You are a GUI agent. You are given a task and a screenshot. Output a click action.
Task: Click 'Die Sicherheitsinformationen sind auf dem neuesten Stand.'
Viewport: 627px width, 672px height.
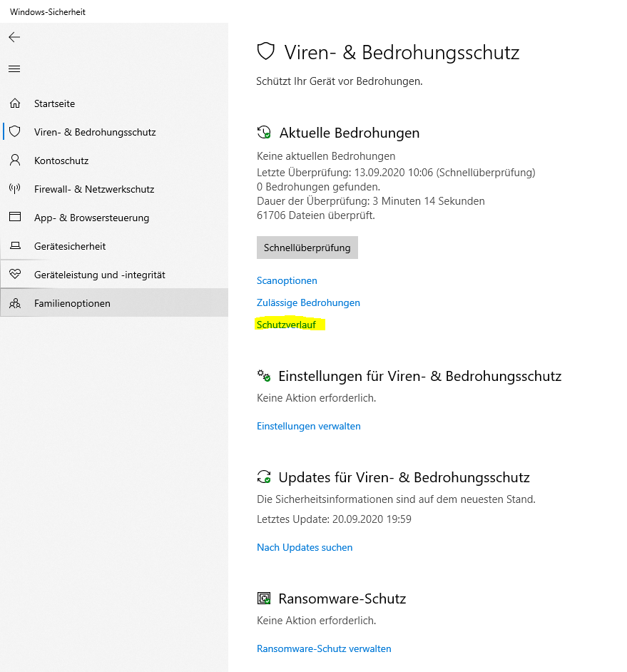click(396, 499)
